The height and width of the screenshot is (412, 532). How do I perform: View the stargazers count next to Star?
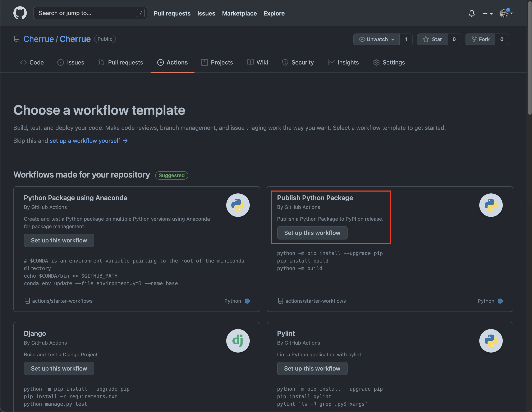point(454,39)
